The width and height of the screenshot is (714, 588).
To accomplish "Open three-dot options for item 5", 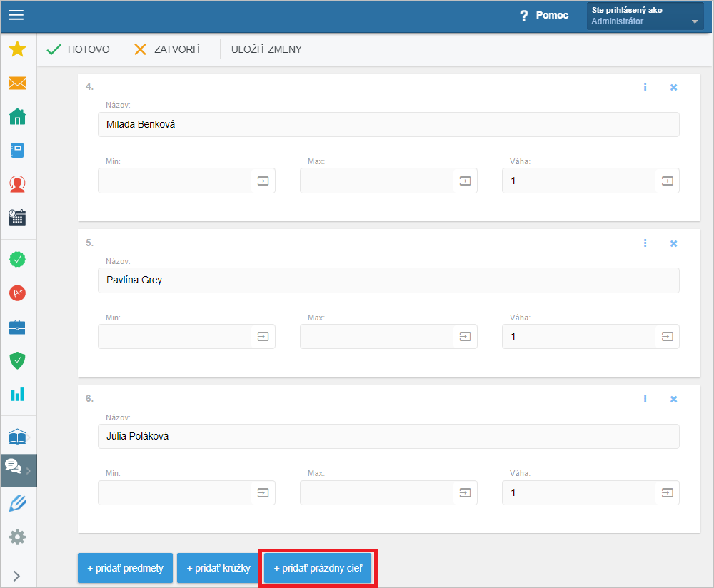I will [645, 243].
